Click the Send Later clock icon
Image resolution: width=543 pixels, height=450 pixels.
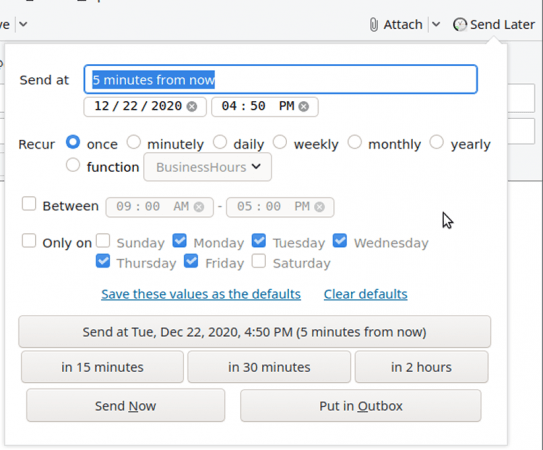pyautogui.click(x=460, y=25)
